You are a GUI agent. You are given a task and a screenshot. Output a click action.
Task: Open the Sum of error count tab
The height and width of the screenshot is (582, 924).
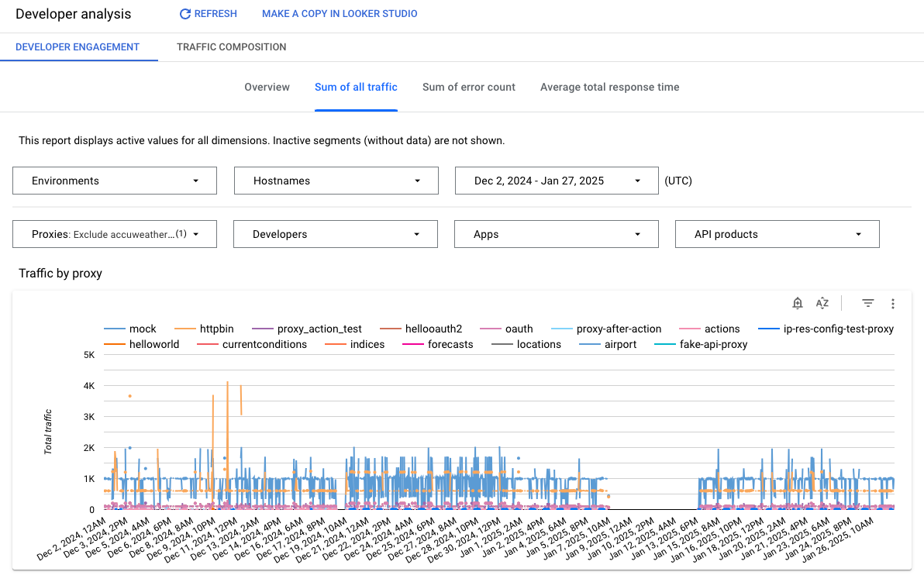click(x=468, y=87)
